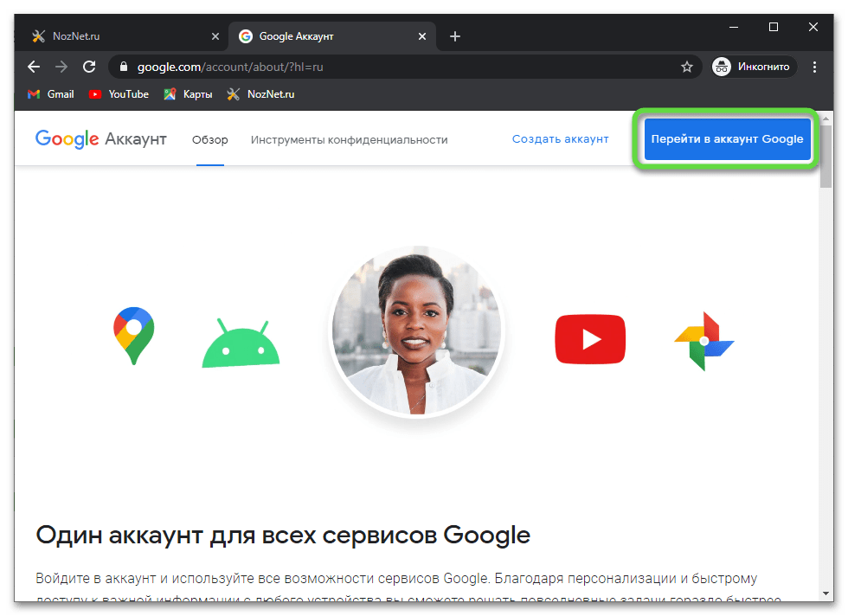Select the Обзор navigation tab

[210, 139]
